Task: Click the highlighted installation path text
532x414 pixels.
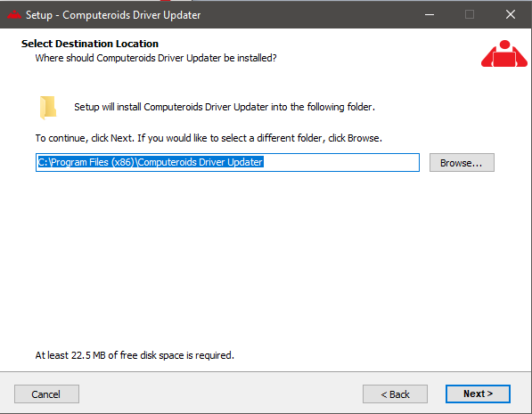Action: 151,162
